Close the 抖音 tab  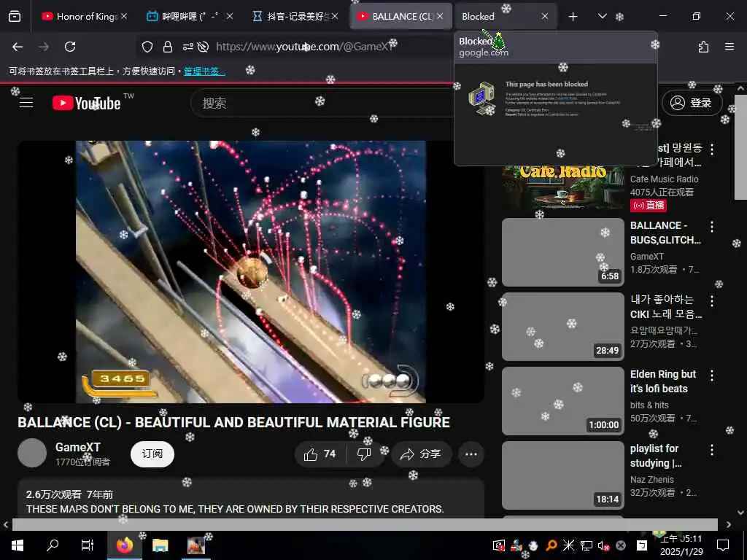click(x=335, y=17)
